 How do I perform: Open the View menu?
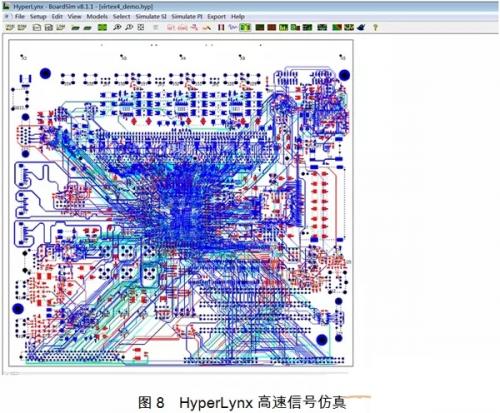74,16
